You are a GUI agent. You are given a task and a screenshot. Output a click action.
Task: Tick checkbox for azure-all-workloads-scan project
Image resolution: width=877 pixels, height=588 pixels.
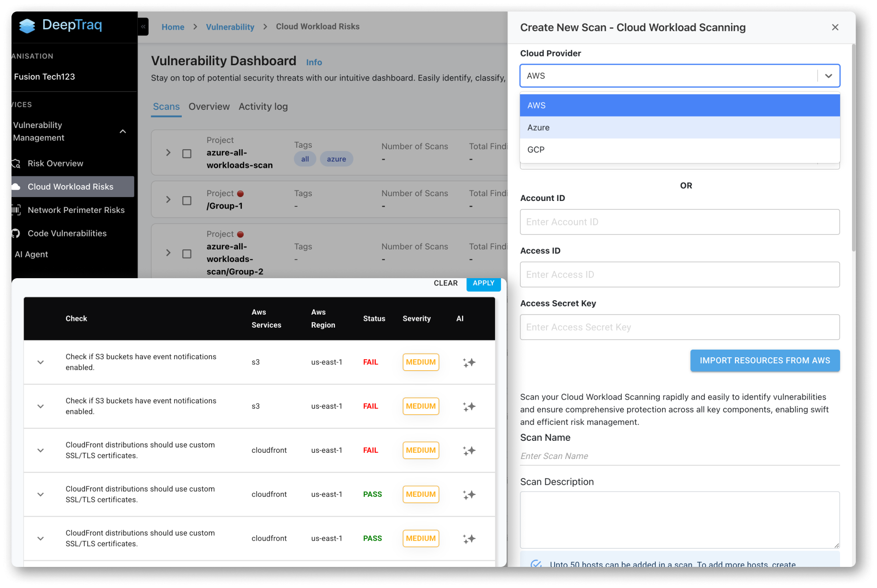(x=187, y=153)
